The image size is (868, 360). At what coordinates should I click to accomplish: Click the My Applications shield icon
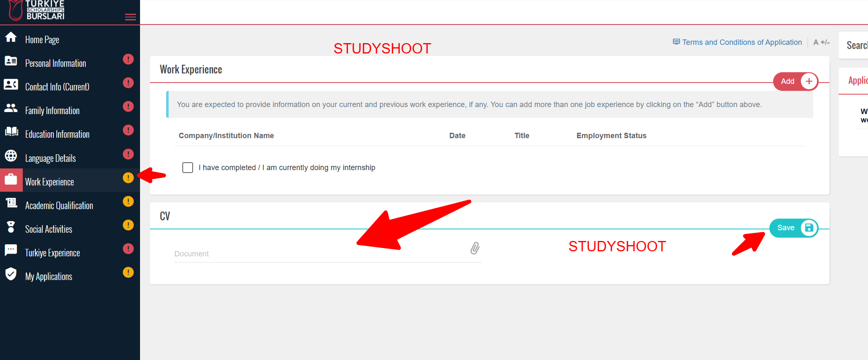[11, 274]
